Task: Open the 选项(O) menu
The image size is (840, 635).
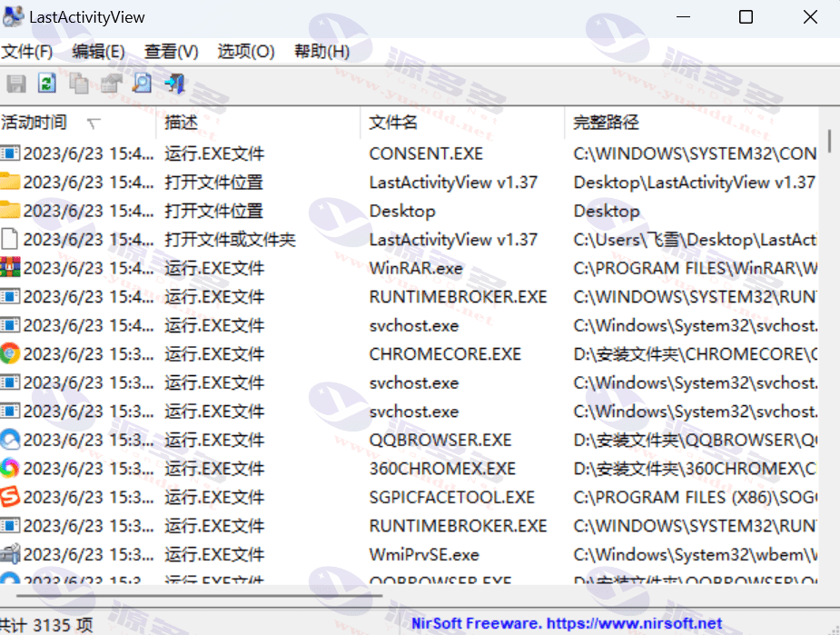Action: pos(246,52)
